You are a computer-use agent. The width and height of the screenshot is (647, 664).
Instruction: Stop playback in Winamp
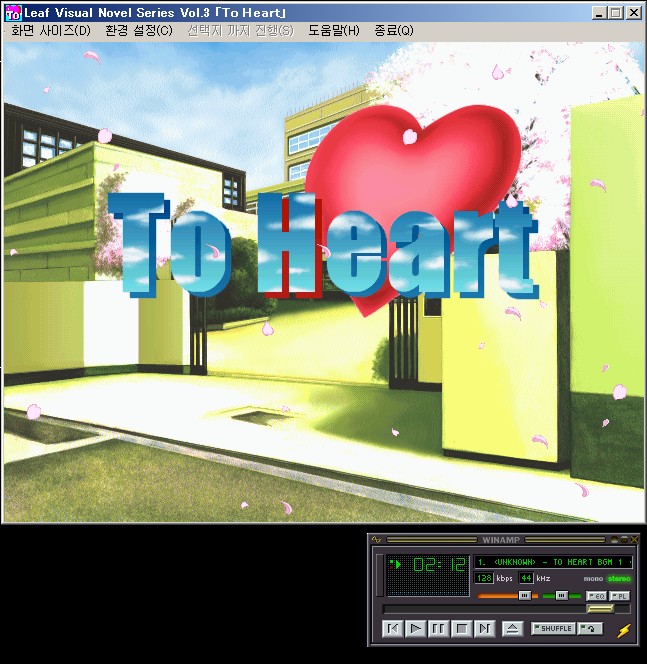(x=461, y=628)
